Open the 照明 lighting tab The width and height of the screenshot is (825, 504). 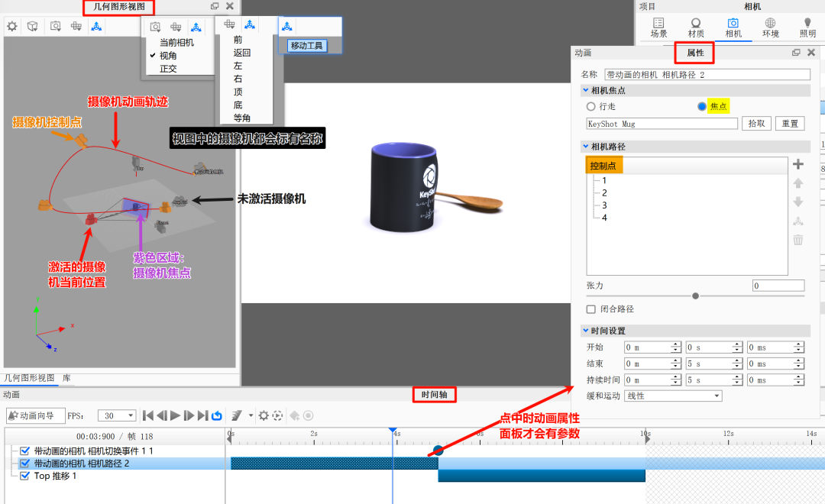pyautogui.click(x=807, y=27)
